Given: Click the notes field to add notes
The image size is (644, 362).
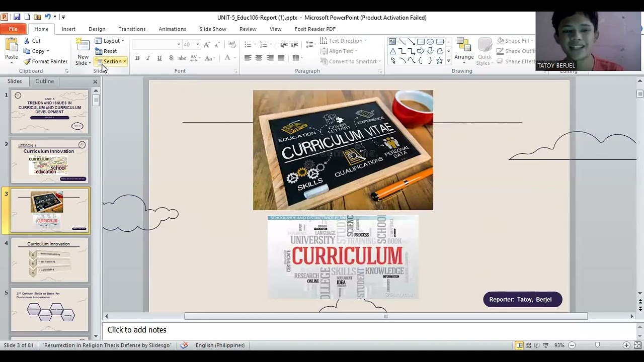Looking at the screenshot, I should pos(369,330).
